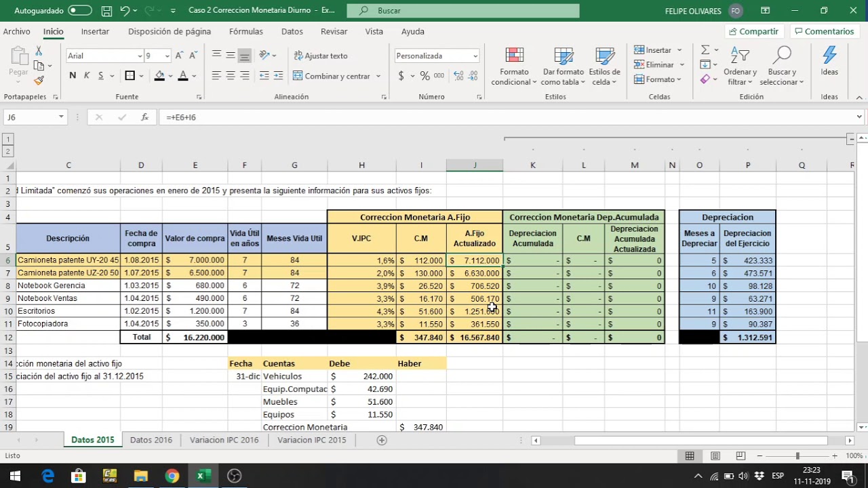868x488 pixels.
Task: Open the Personalizada number format dropdown
Action: pyautogui.click(x=475, y=56)
